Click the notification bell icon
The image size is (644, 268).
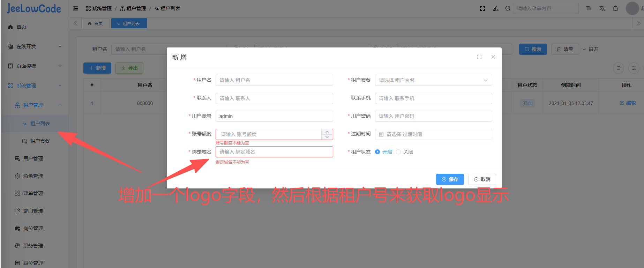[615, 8]
